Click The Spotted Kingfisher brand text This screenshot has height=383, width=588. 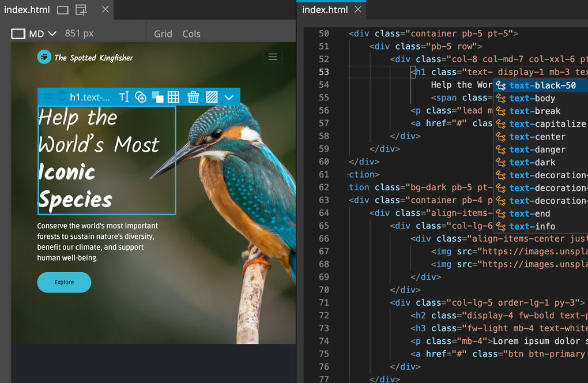(94, 58)
